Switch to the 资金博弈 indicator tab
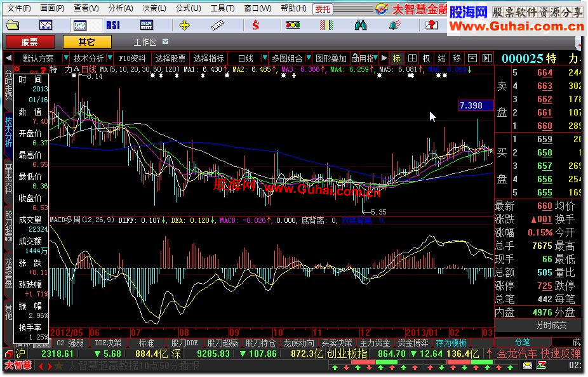This screenshot has width=588, height=377. 413,343
